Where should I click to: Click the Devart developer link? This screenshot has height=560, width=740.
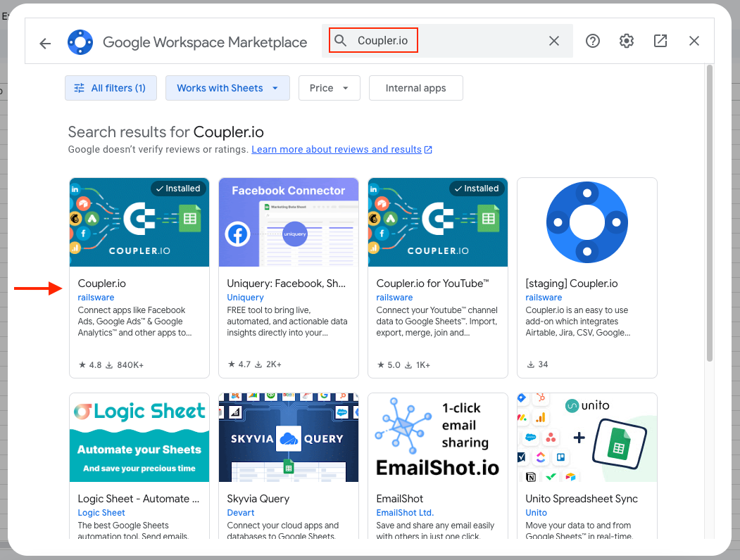pyautogui.click(x=241, y=513)
